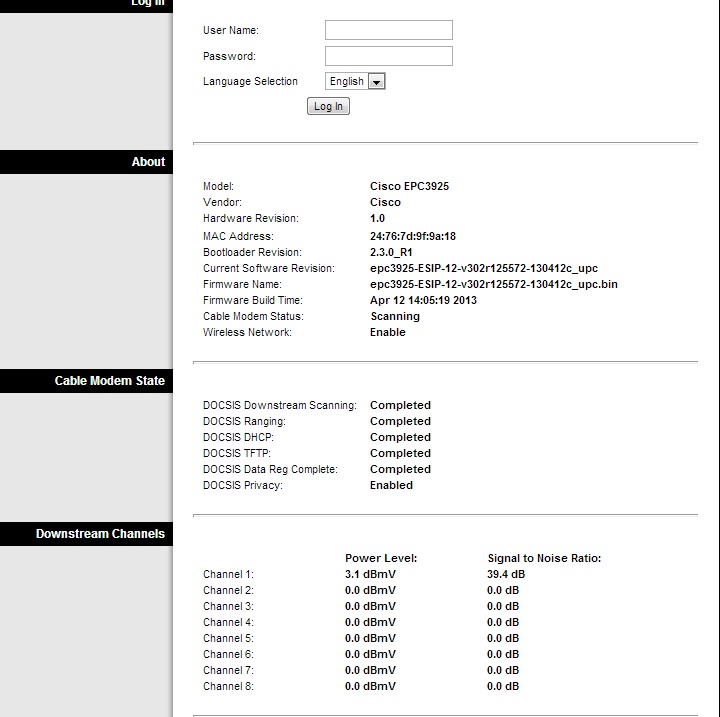The height and width of the screenshot is (717, 720).
Task: Click Channel 1 signal ratio 39.4 dB
Action: pos(506,574)
